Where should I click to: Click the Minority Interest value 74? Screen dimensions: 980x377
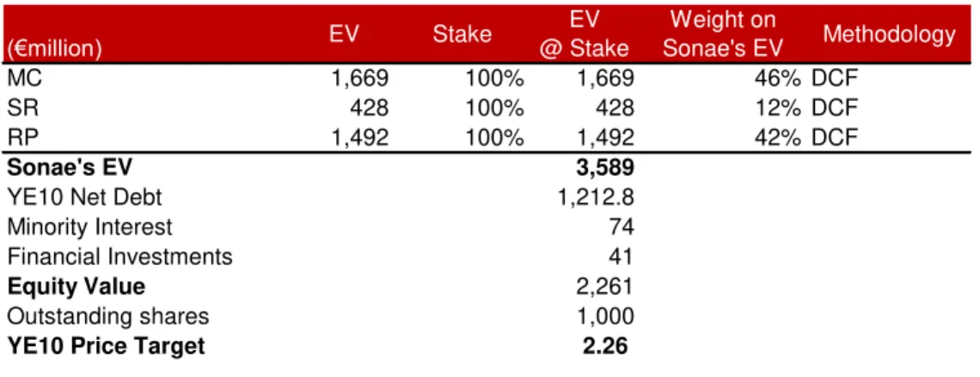[x=622, y=226]
